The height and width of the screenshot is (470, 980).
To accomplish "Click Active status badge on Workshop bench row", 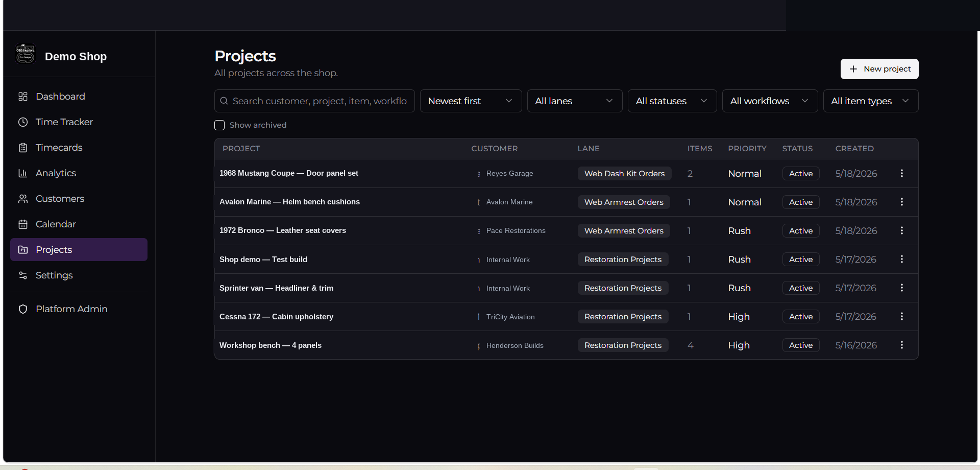I will click(x=801, y=345).
